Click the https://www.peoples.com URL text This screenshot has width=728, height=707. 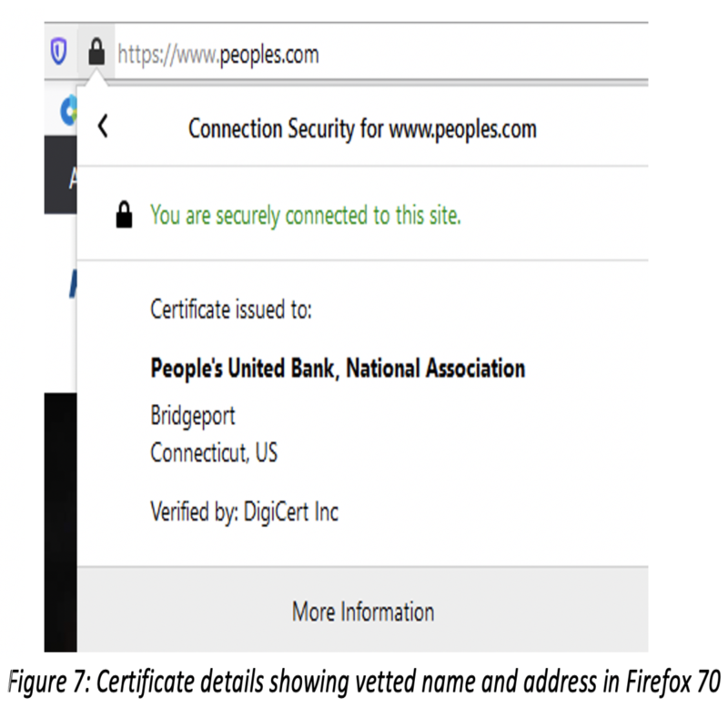pyautogui.click(x=218, y=55)
